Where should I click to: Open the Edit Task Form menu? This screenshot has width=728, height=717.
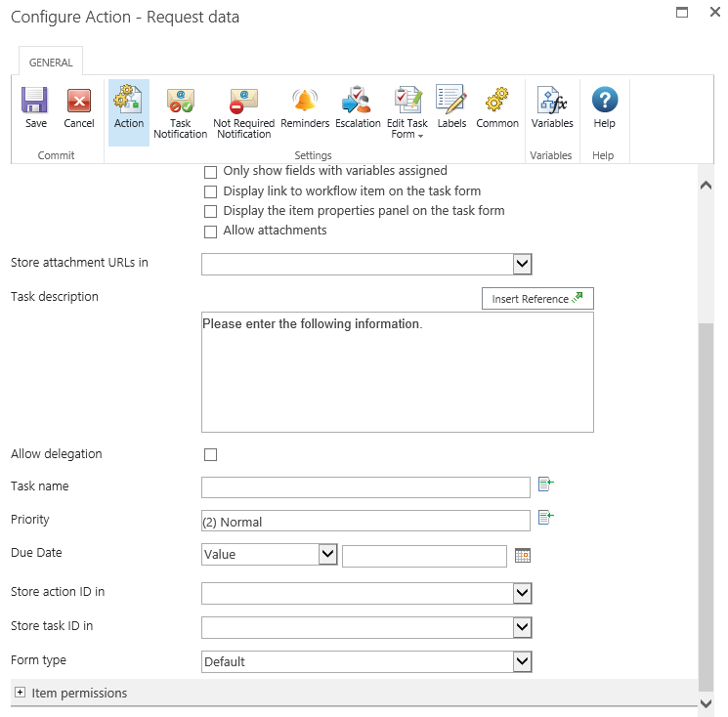coord(407,111)
